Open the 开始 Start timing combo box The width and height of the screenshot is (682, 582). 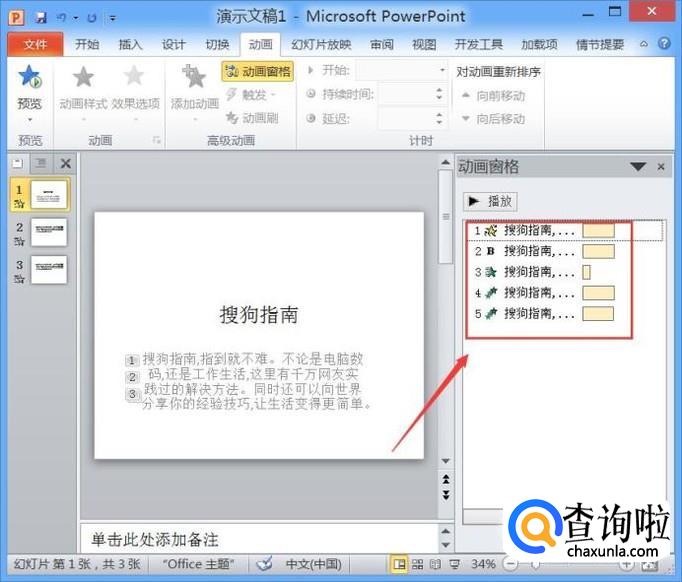pyautogui.click(x=402, y=70)
